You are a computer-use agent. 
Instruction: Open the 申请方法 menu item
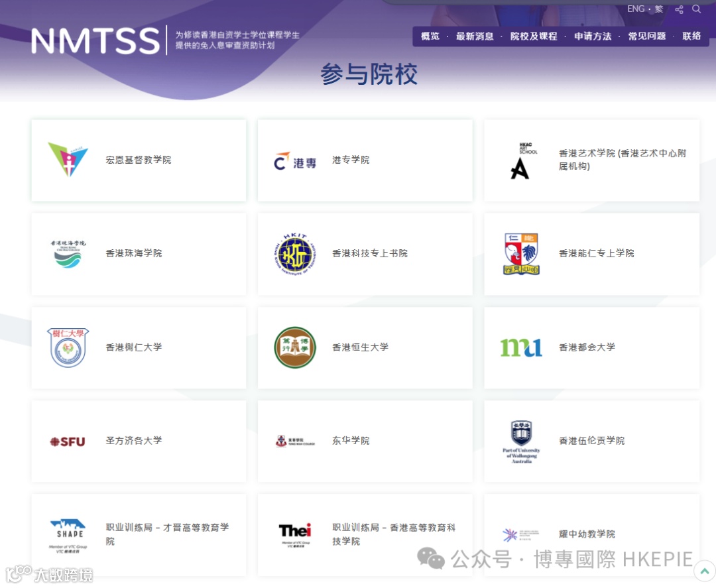click(593, 36)
